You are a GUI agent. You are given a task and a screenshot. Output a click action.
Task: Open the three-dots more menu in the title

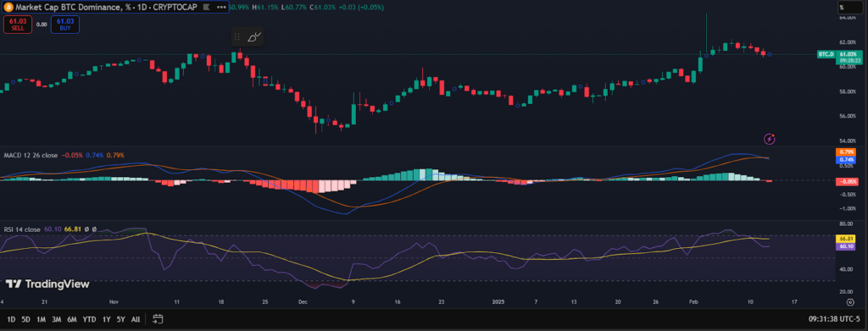pos(221,7)
